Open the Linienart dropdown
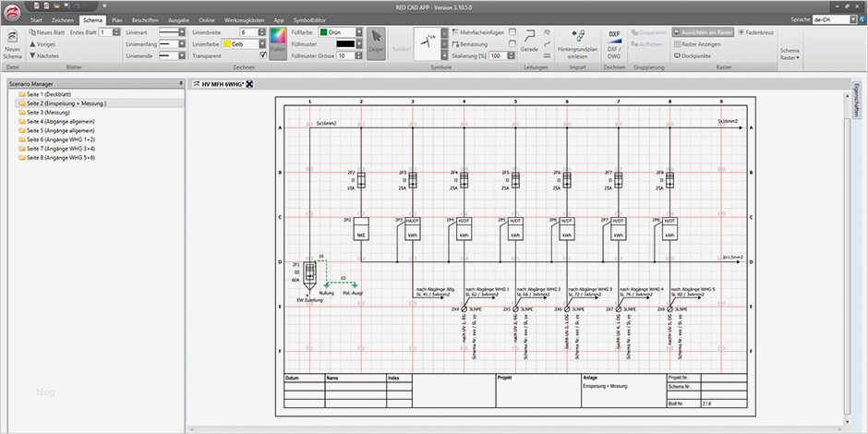 pyautogui.click(x=182, y=32)
